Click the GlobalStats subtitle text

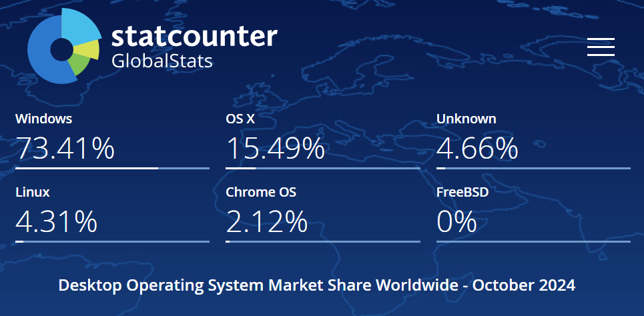(162, 61)
